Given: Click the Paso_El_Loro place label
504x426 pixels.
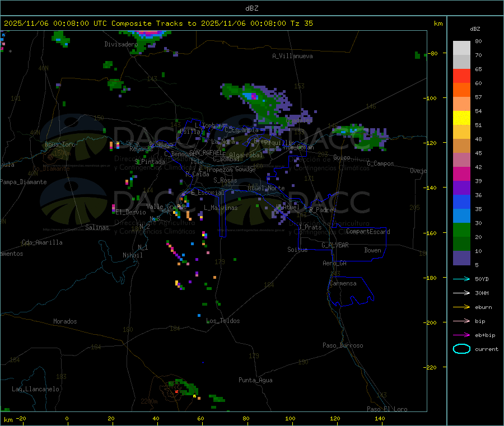Looking at the screenshot, I should [387, 409].
